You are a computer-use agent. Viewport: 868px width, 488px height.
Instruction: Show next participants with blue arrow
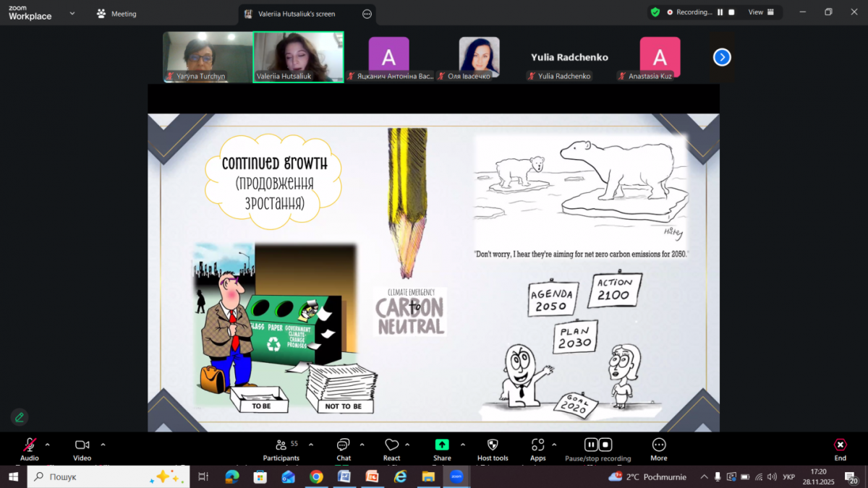tap(722, 57)
